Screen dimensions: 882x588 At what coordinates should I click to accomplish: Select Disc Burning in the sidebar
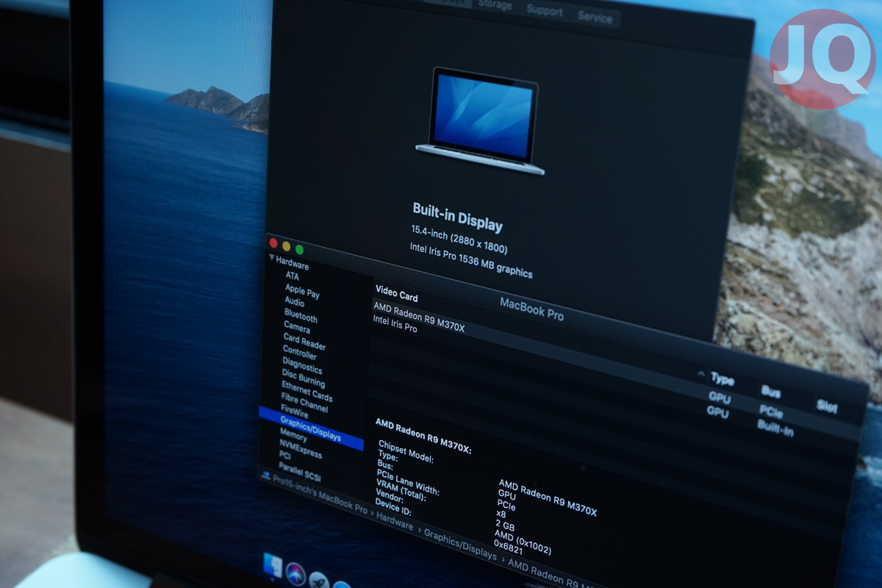pyautogui.click(x=303, y=378)
